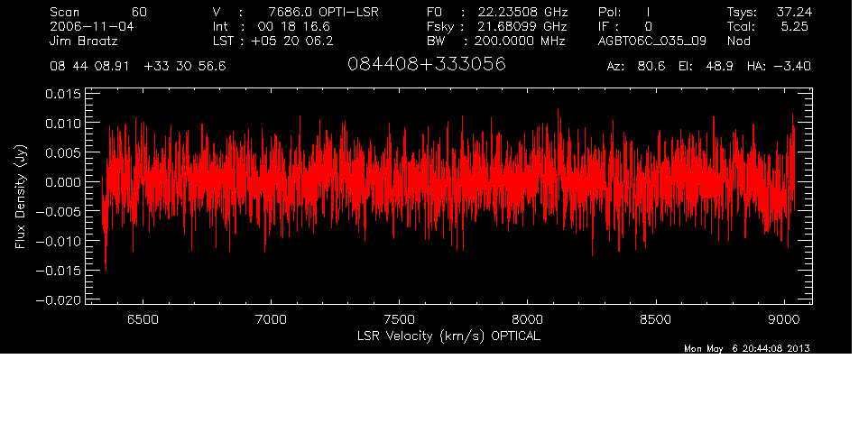Click the integration time 00 18 16.6

tap(294, 26)
